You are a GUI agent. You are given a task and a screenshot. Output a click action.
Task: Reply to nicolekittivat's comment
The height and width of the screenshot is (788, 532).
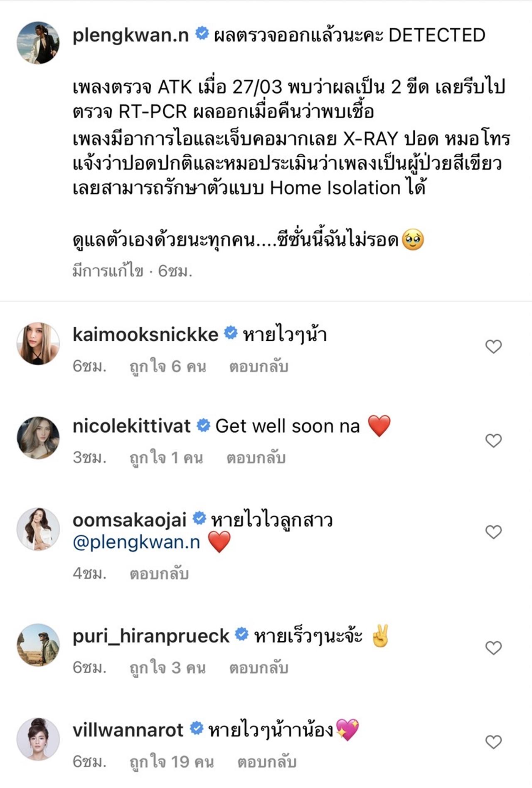tap(256, 458)
